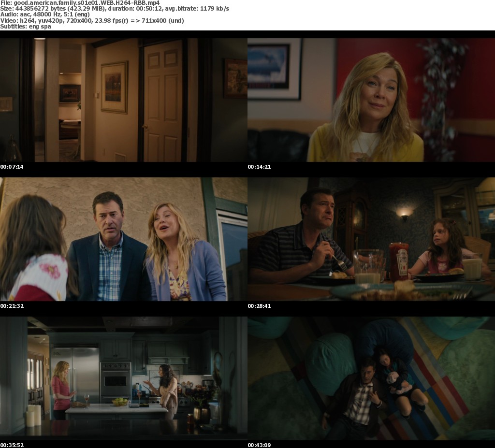The width and height of the screenshot is (495, 448).
Task: Click the timestamp label 00:14:21
Action: tap(259, 167)
